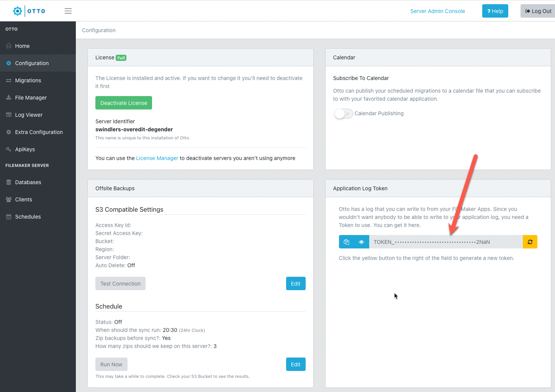Open Extra Configuration page
Viewport: 555px width, 392px height.
click(x=38, y=132)
